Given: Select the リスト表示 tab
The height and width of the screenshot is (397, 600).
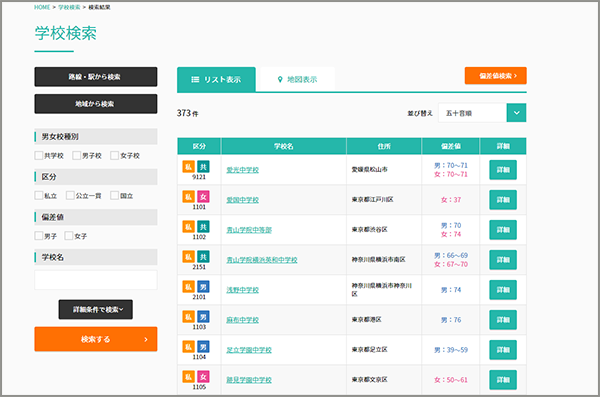Looking at the screenshot, I should (x=216, y=79).
